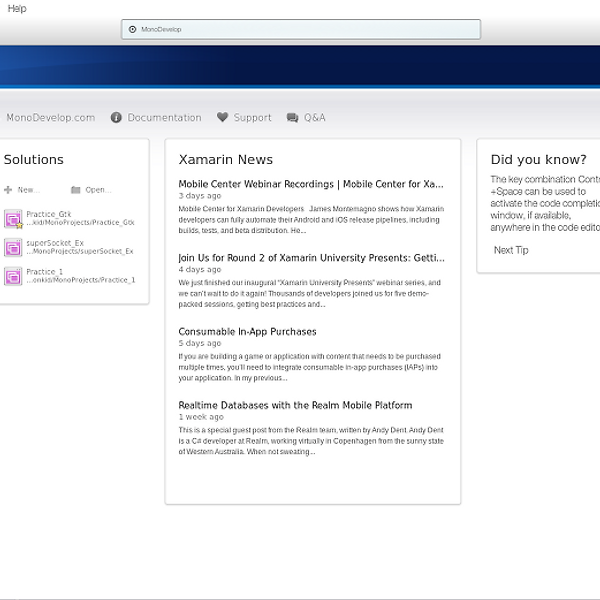Open the Q&A link
The image size is (600, 600).
315,117
